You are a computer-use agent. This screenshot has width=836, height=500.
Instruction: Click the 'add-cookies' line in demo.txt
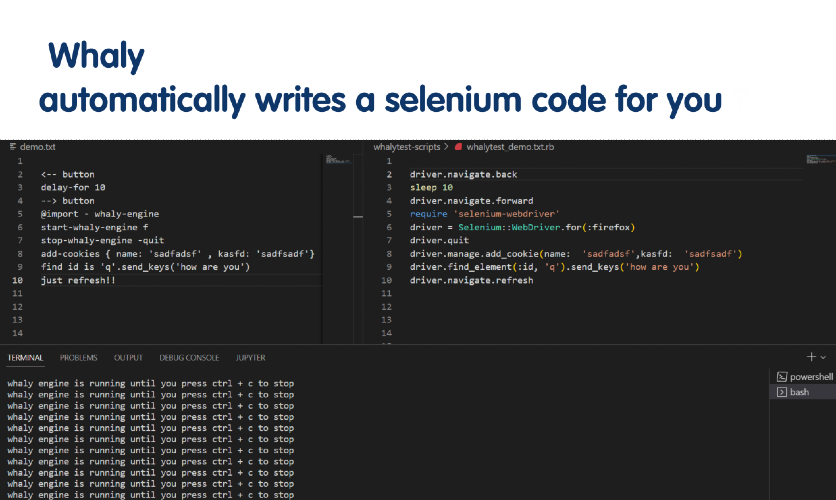178,254
